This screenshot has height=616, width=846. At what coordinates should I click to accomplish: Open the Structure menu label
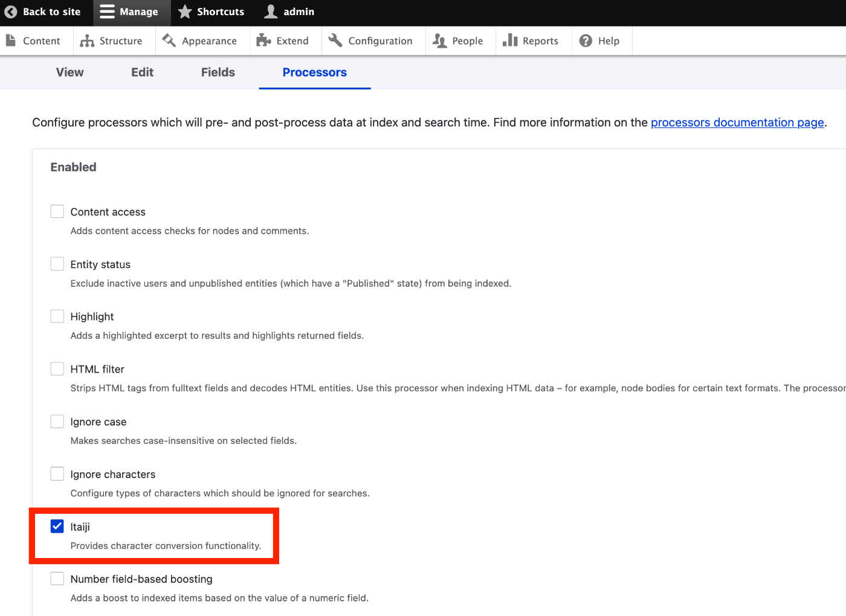coord(121,41)
